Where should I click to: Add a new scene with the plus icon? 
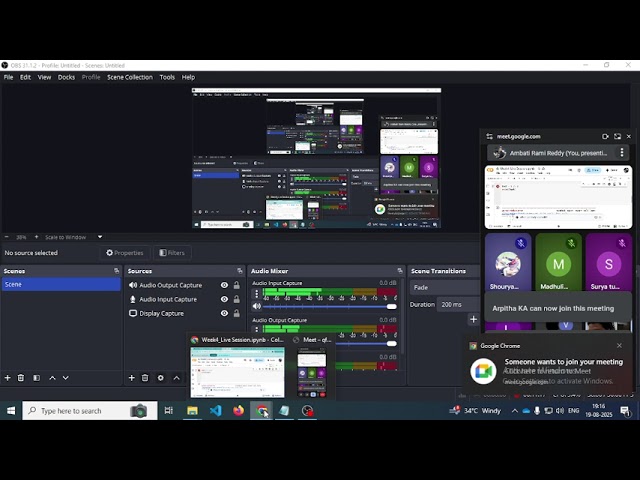click(7, 378)
